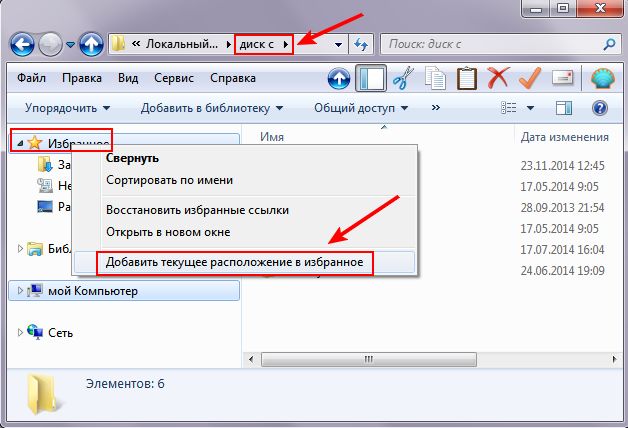Click the scissors Cut icon
This screenshot has width=628, height=428.
pos(403,78)
